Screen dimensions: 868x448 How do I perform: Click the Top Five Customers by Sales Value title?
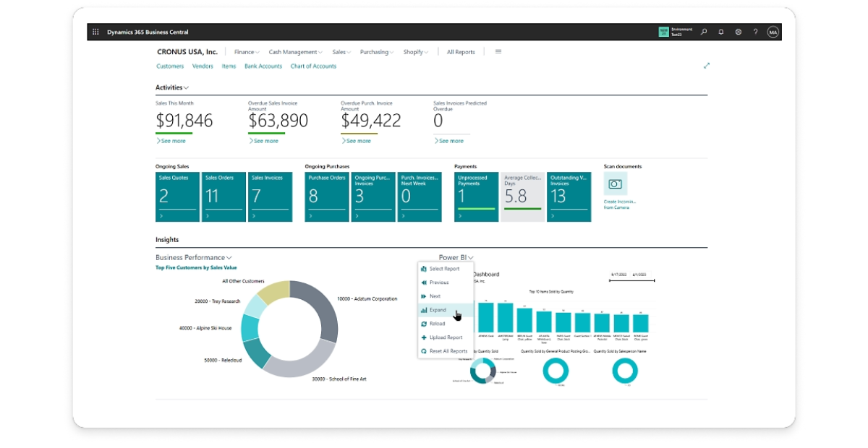point(196,267)
